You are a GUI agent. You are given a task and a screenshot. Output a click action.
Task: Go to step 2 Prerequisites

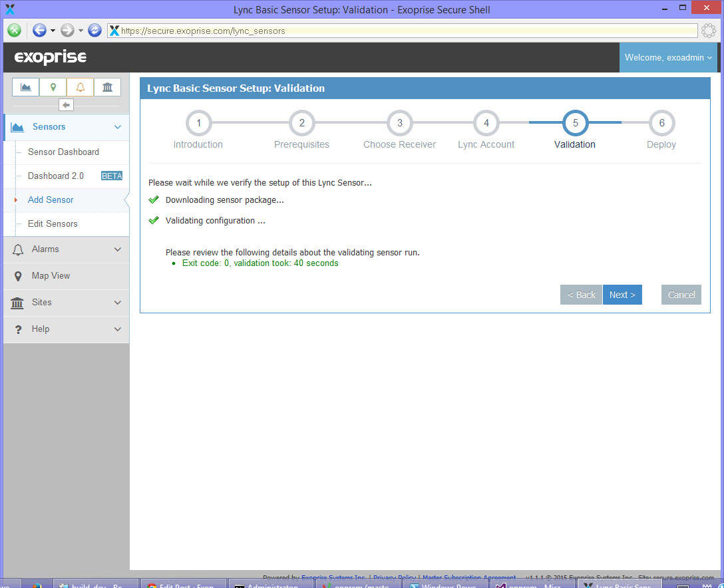pos(301,123)
